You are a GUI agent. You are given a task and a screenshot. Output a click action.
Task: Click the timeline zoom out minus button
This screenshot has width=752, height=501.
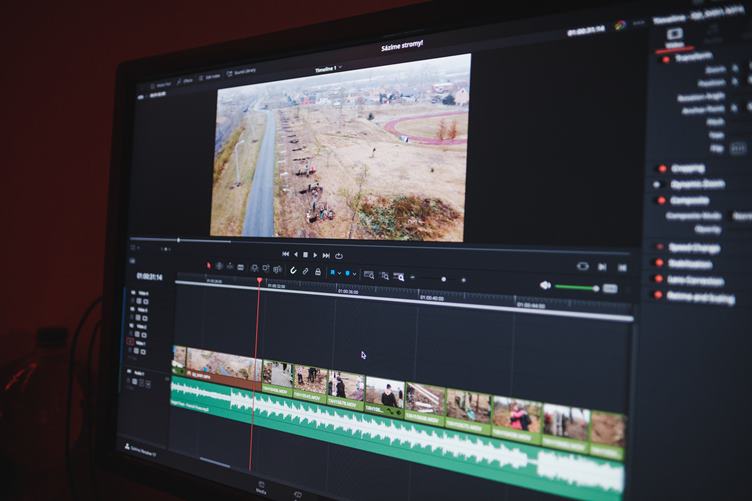click(413, 278)
